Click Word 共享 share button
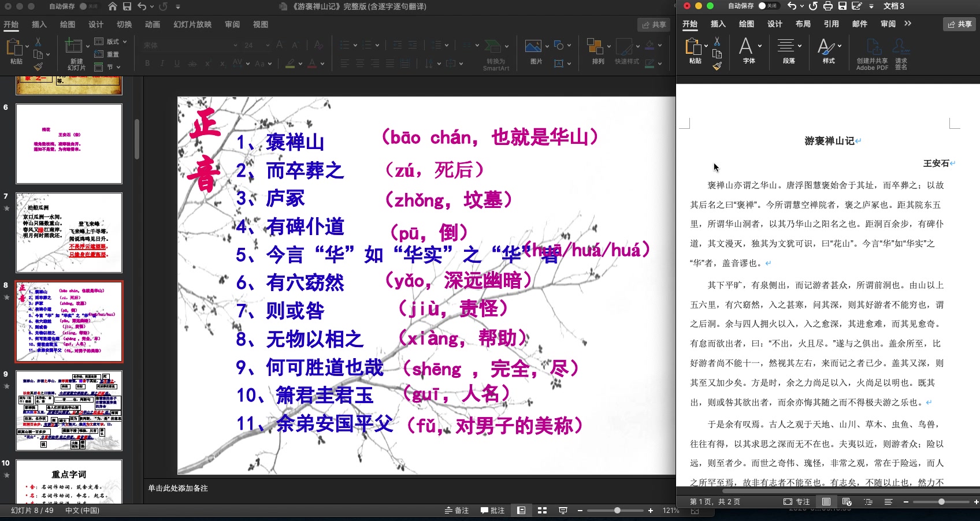 959,24
